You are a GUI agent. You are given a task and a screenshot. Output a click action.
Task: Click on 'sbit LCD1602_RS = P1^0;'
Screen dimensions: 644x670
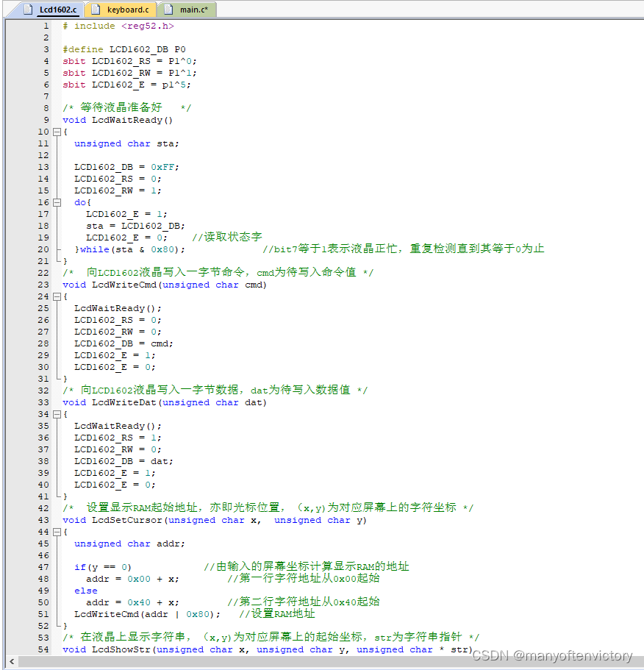129,61
